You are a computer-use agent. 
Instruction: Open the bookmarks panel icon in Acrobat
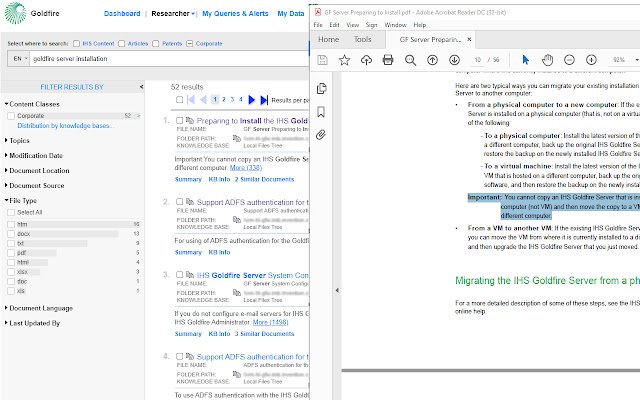(x=321, y=112)
